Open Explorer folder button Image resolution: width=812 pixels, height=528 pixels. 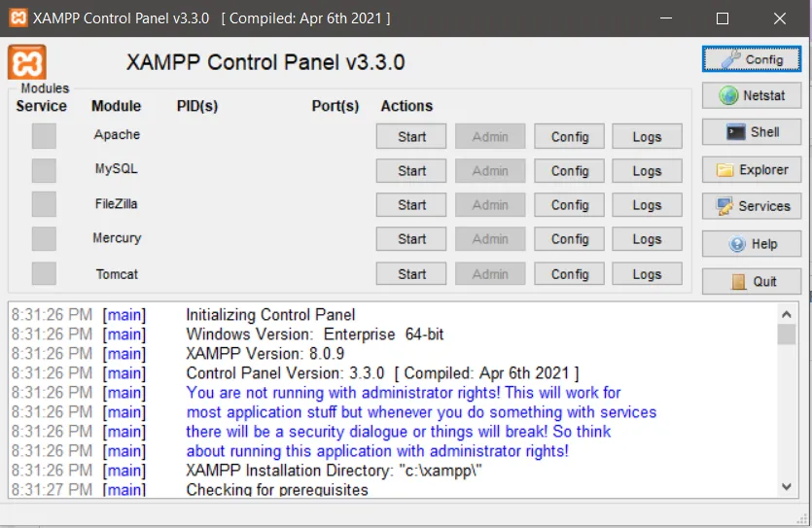(x=752, y=170)
